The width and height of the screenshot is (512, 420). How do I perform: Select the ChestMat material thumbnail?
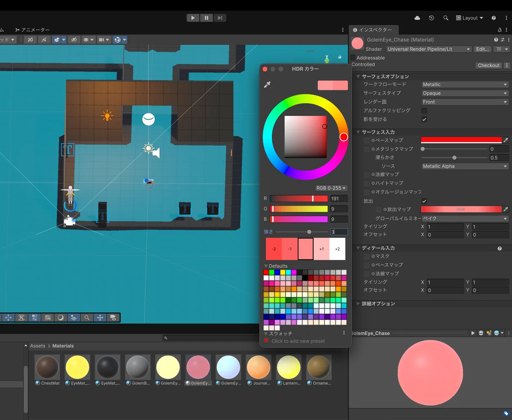(47, 368)
